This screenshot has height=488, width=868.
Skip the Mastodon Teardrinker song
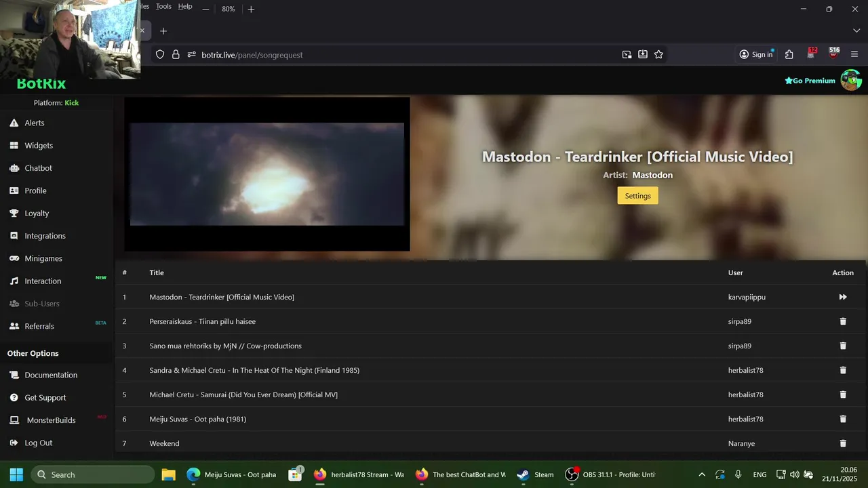(x=843, y=297)
